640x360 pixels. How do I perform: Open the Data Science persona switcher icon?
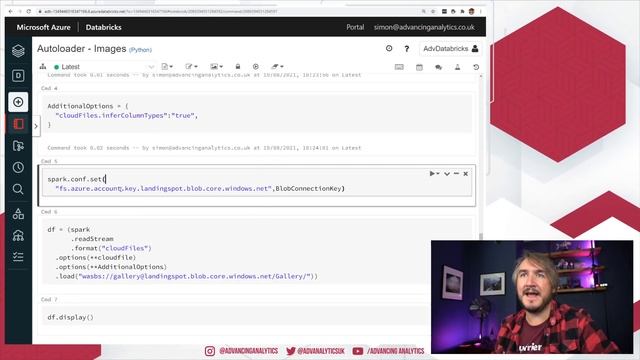coord(18,76)
